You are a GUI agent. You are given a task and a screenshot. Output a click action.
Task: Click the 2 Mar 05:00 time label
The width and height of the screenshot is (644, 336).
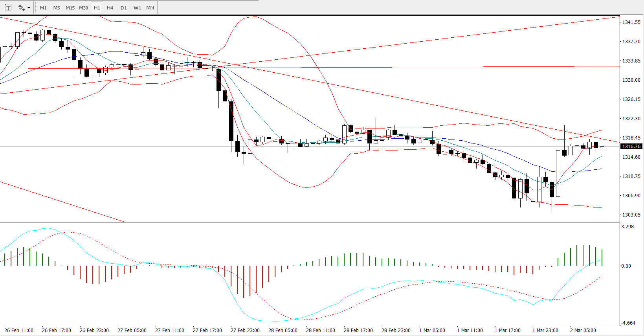pyautogui.click(x=583, y=330)
